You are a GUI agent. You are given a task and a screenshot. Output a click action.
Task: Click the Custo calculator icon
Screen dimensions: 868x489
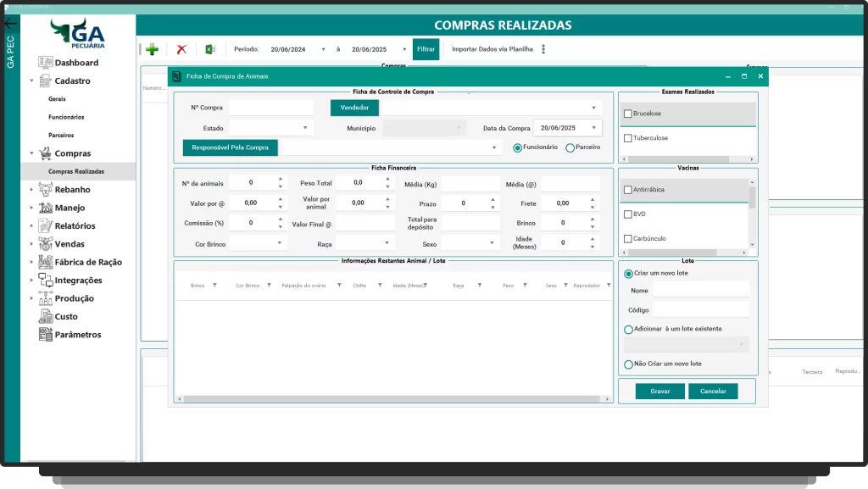pyautogui.click(x=47, y=317)
